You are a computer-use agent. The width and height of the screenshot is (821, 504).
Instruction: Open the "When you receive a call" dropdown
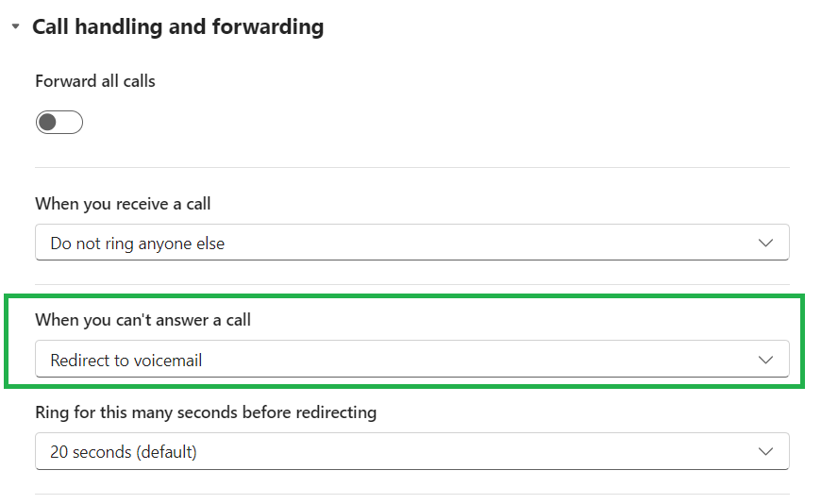point(411,244)
